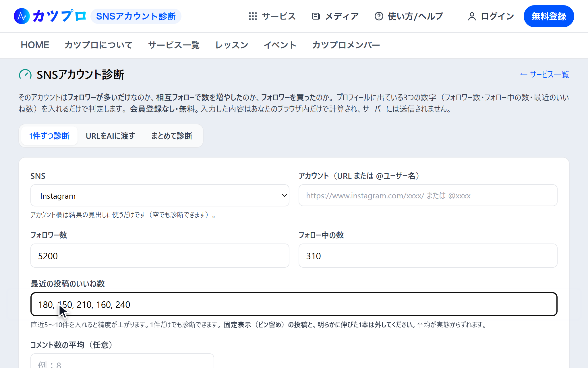Click the フォロワー数 field with 5200

pyautogui.click(x=160, y=256)
